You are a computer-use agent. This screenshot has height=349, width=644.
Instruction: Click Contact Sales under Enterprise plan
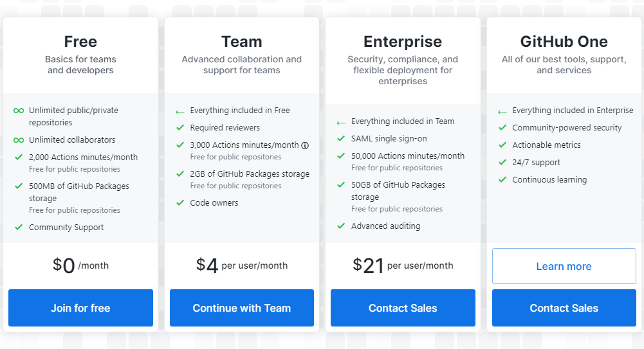(403, 308)
